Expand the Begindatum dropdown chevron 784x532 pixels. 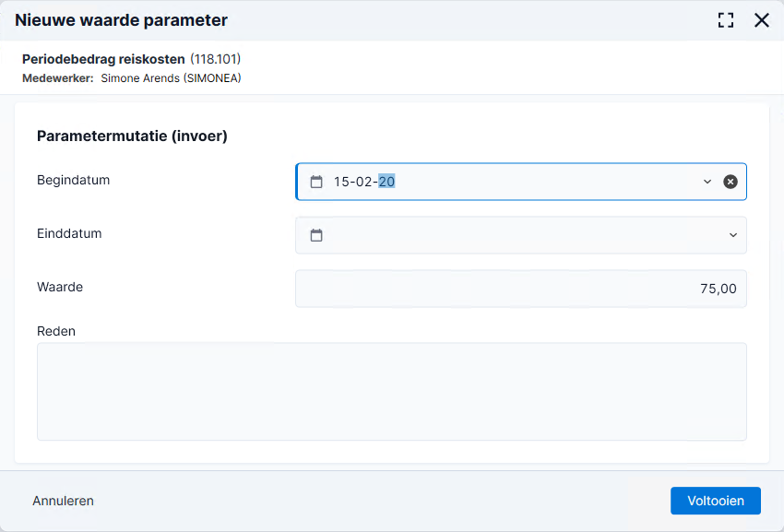click(x=707, y=182)
